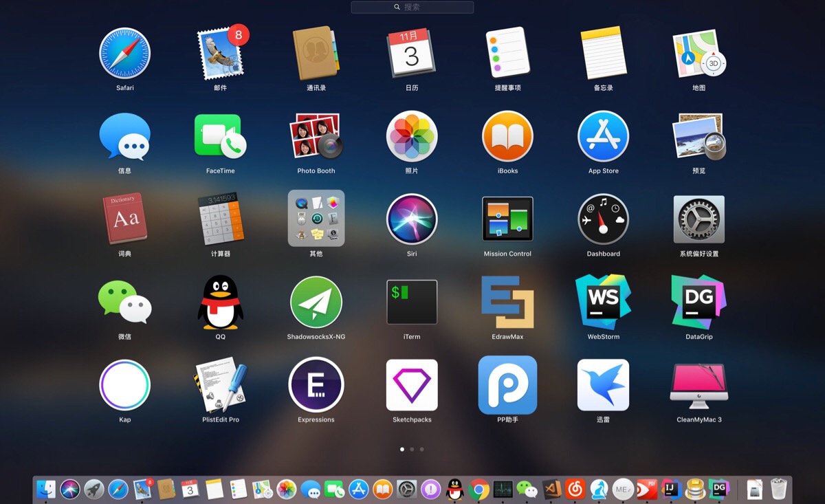Go to the third Launchpad page dot
Viewport: 825px width, 504px height.
pyautogui.click(x=421, y=449)
